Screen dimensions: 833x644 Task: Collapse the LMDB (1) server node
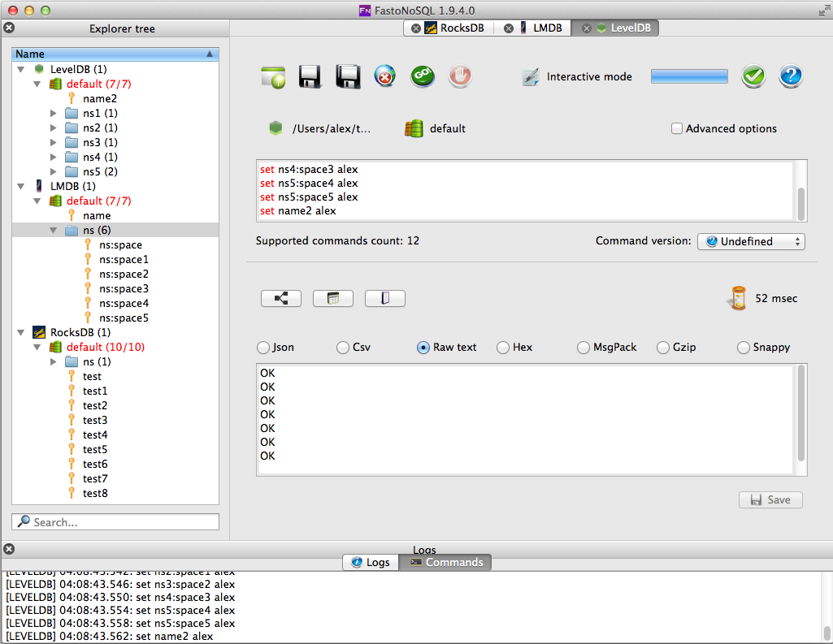(x=21, y=186)
